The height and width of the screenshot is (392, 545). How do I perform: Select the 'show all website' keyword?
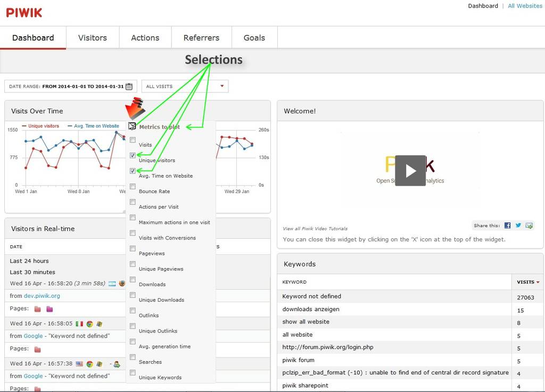point(306,322)
